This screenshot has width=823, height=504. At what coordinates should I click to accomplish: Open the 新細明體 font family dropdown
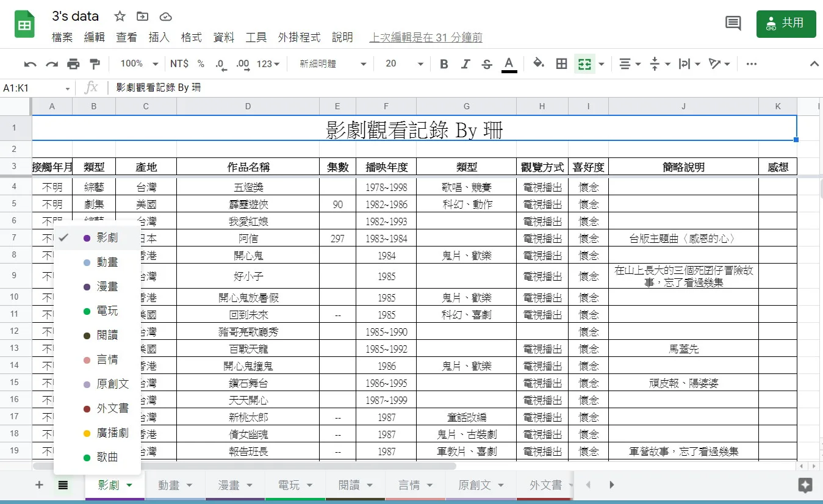[x=332, y=64]
